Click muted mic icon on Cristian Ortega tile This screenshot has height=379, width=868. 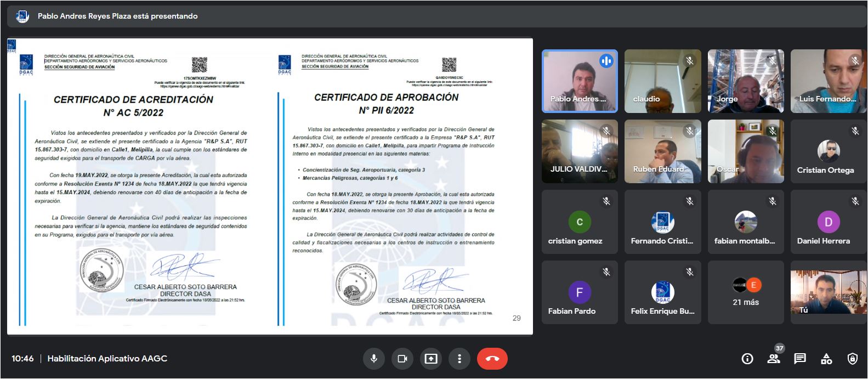855,131
